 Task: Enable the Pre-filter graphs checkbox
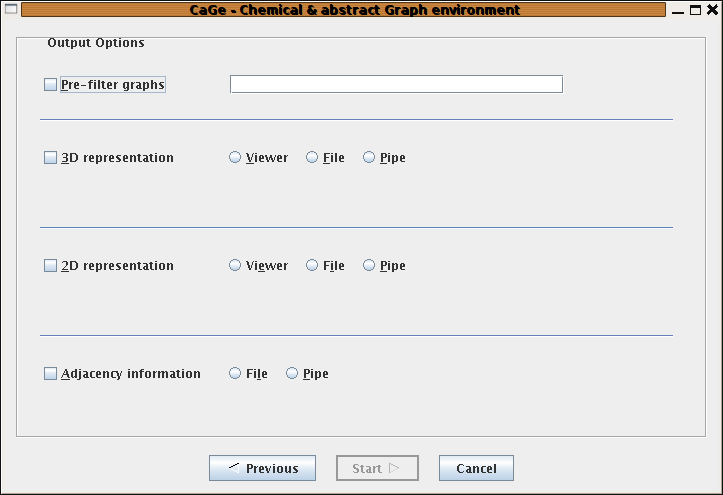(50, 85)
